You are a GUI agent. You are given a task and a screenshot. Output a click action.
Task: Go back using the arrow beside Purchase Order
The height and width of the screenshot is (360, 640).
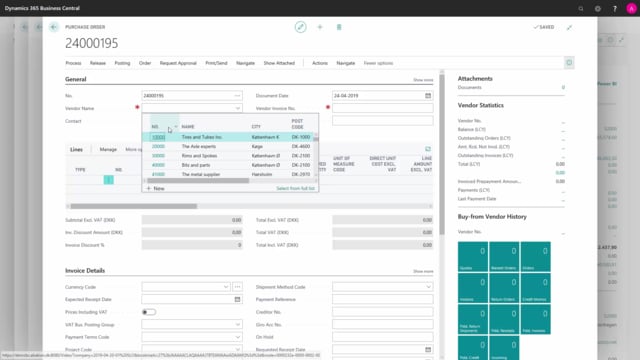pos(54,27)
